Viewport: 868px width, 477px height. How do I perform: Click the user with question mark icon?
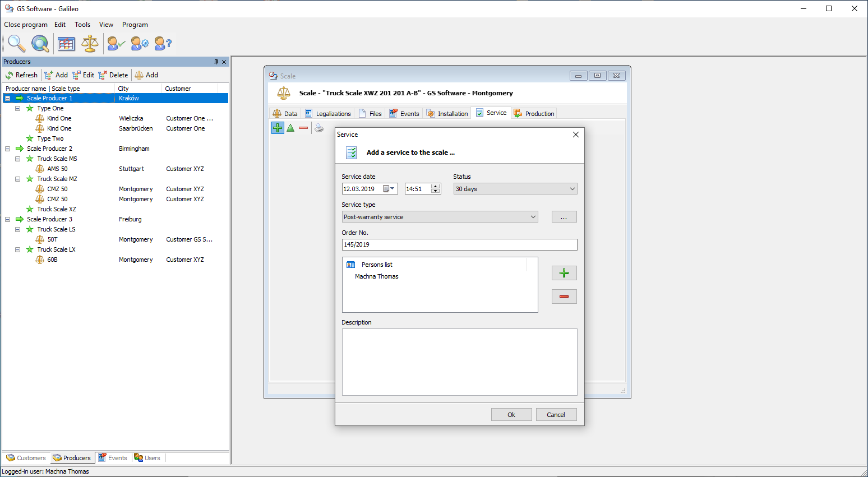pos(163,43)
